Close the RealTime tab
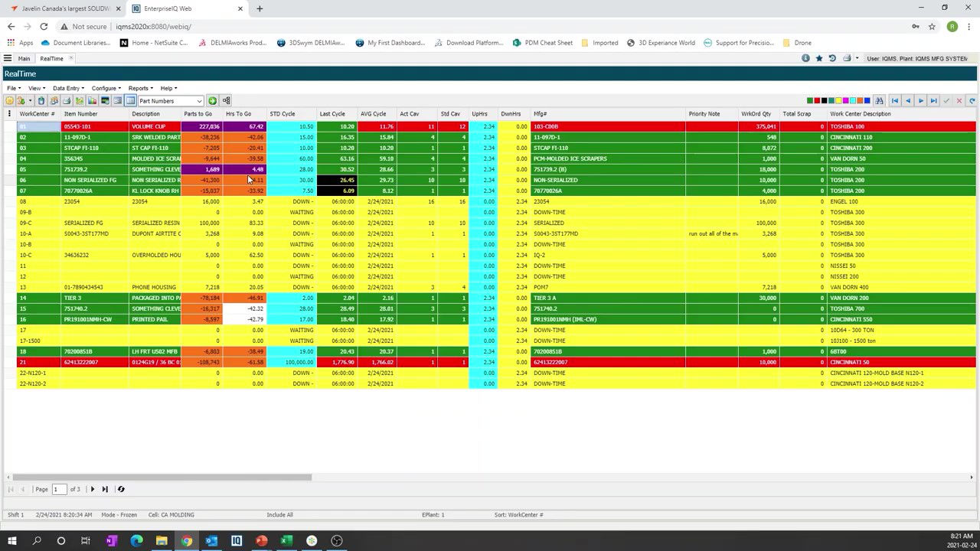 click(x=71, y=58)
